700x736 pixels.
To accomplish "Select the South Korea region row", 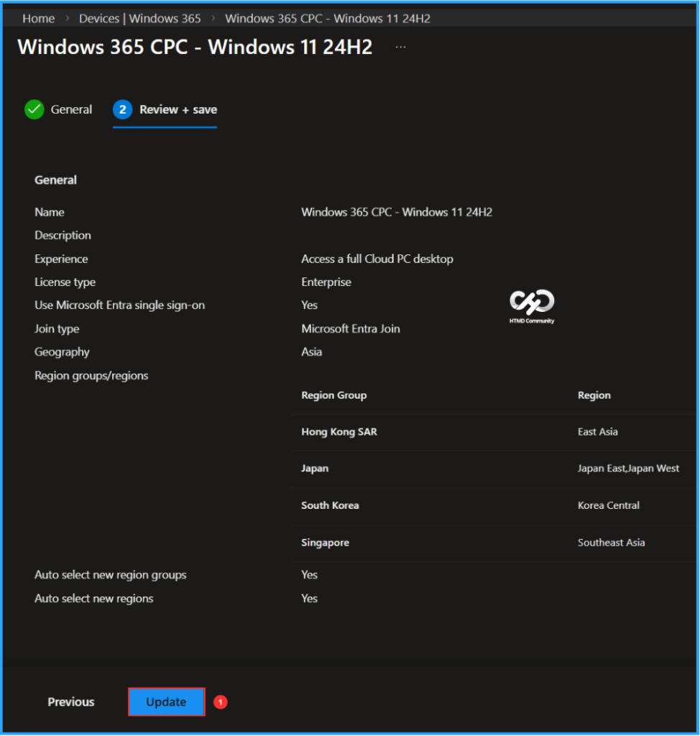I will pos(330,505).
